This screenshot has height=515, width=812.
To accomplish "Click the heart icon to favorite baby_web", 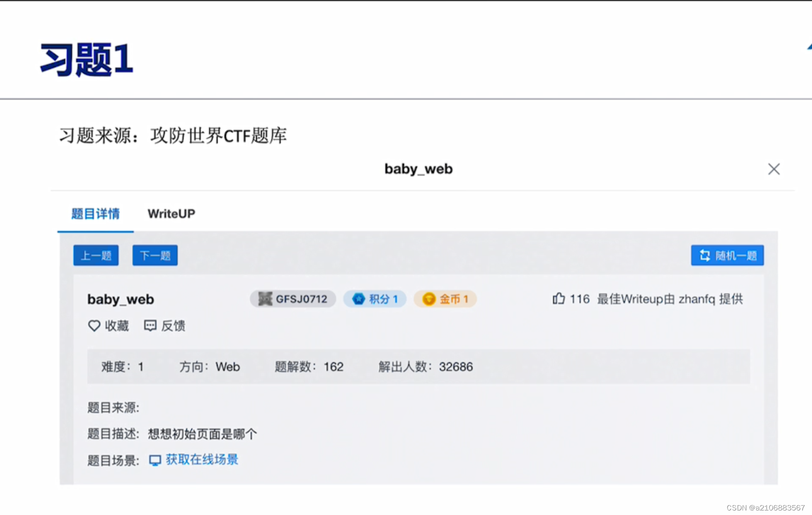I will [x=94, y=325].
